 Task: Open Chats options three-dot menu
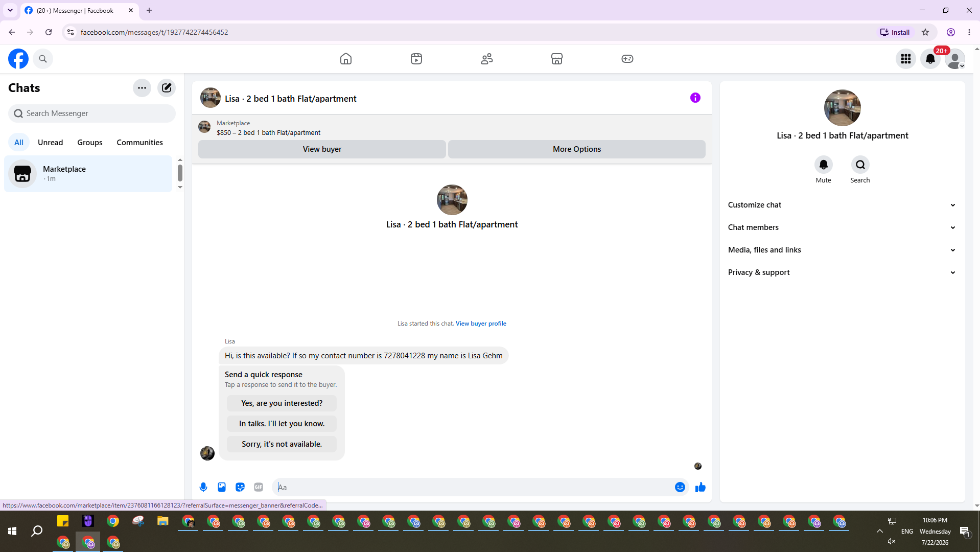(142, 88)
